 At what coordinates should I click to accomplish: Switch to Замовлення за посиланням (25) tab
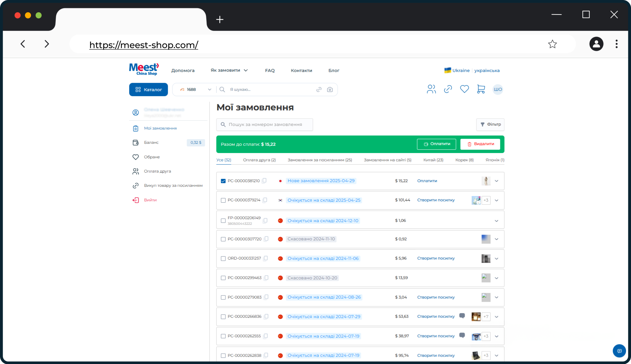pos(320,160)
